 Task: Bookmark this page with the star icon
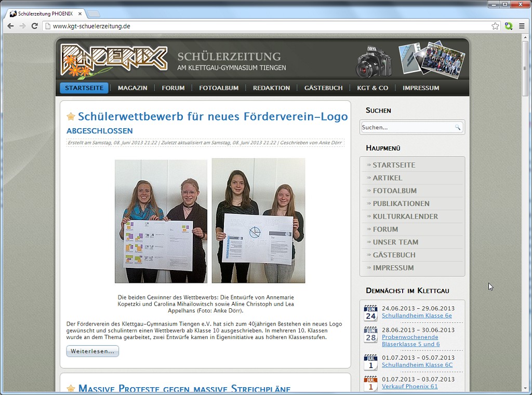click(495, 26)
